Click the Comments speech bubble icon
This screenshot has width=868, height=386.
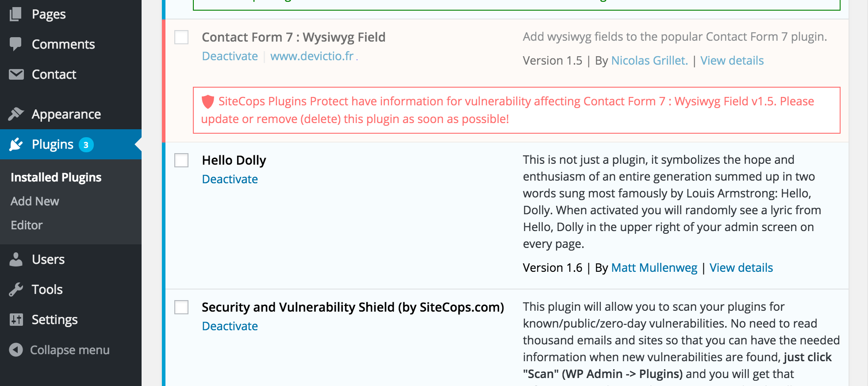[16, 44]
